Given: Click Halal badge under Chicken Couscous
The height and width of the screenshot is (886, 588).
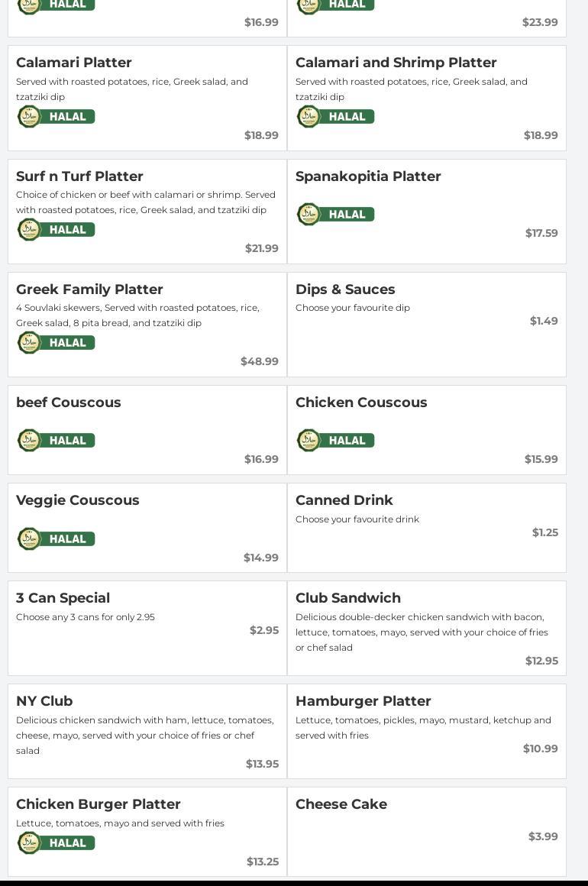Looking at the screenshot, I should pyautogui.click(x=336, y=441).
